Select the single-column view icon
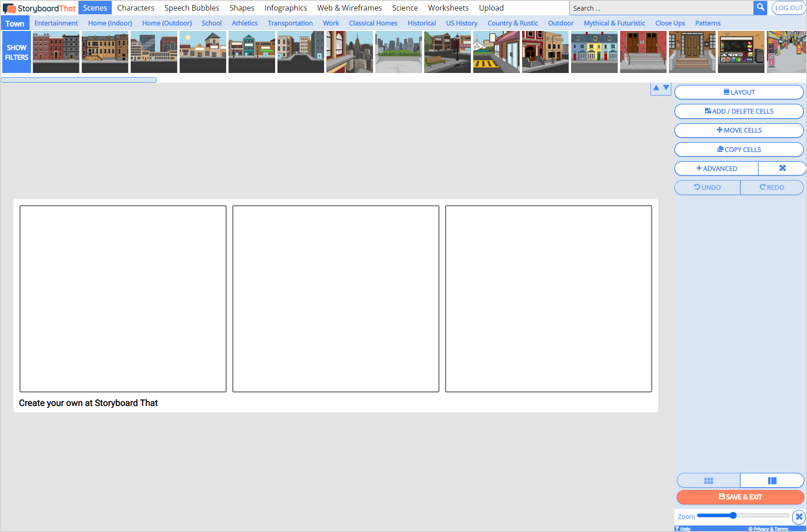This screenshot has height=532, width=807. tap(772, 481)
